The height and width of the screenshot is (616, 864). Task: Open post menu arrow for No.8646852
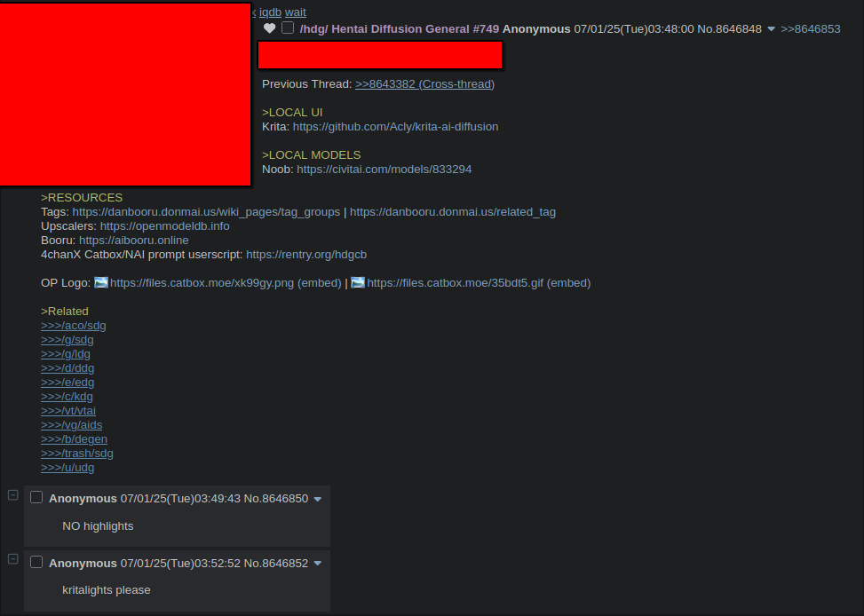tap(317, 564)
